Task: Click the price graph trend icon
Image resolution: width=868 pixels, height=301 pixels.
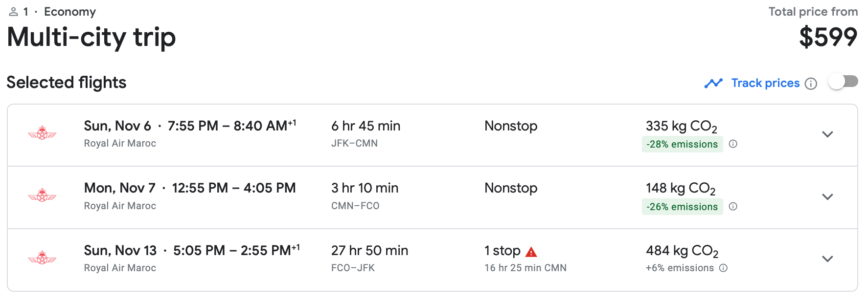Action: 713,83
